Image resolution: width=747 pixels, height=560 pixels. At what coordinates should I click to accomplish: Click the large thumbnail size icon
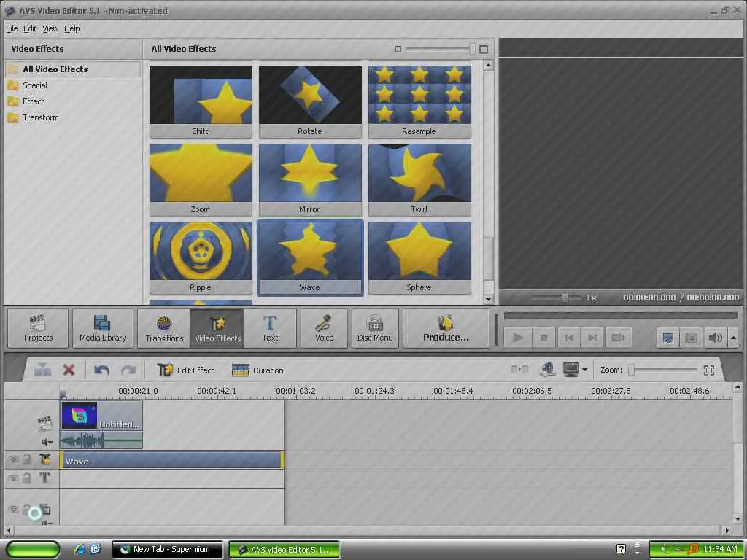point(484,49)
